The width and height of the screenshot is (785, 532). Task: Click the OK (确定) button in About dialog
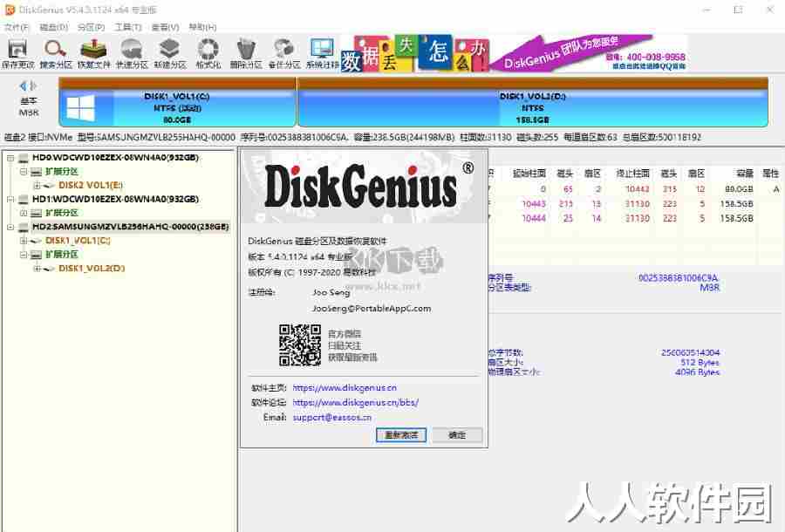coord(457,435)
